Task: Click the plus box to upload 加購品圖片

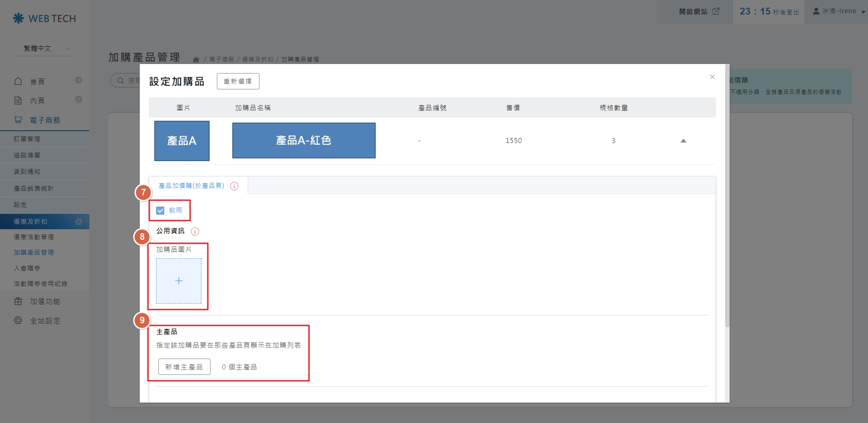Action: tap(179, 281)
